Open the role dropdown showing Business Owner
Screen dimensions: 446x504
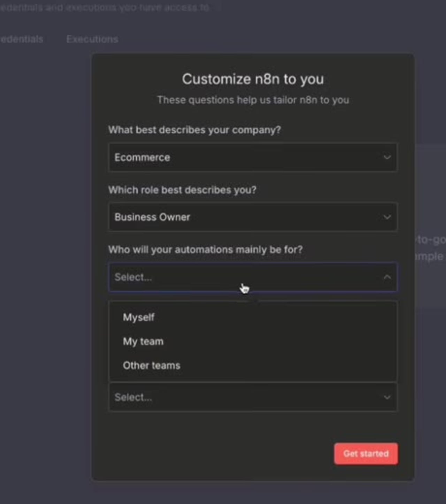253,217
